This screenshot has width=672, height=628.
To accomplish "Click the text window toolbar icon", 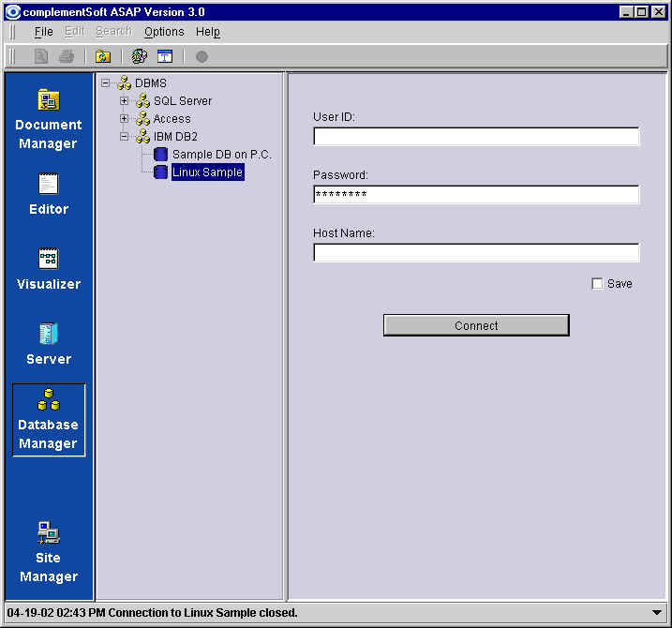I will [165, 56].
